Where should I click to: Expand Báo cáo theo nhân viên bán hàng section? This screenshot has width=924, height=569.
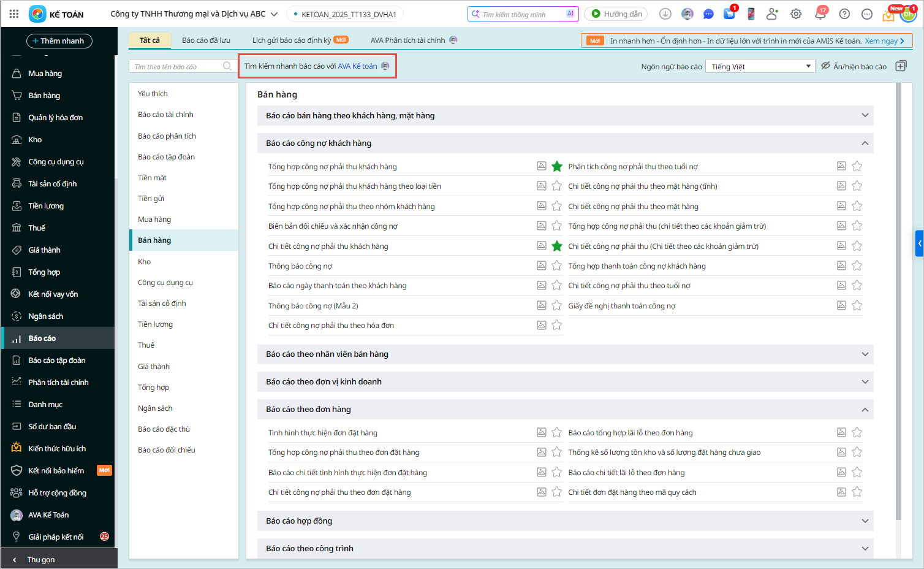(865, 354)
